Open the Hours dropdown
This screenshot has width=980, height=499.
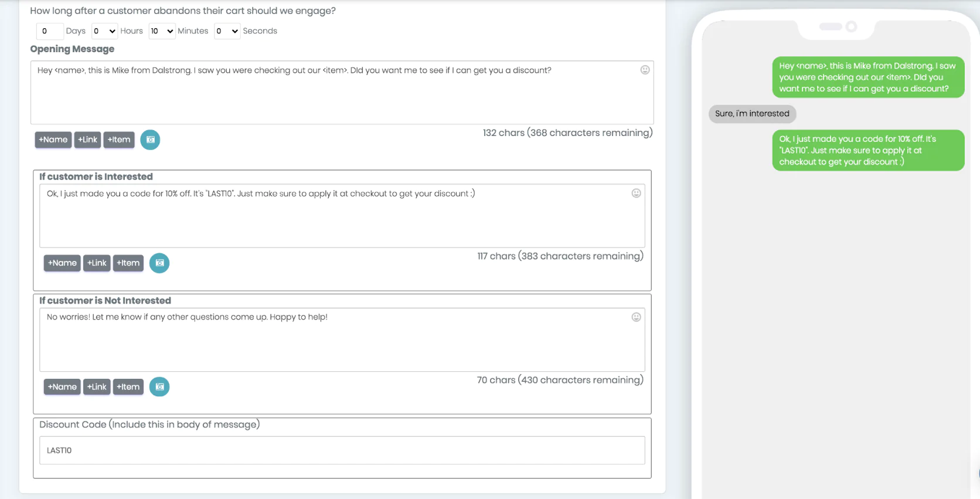click(104, 31)
